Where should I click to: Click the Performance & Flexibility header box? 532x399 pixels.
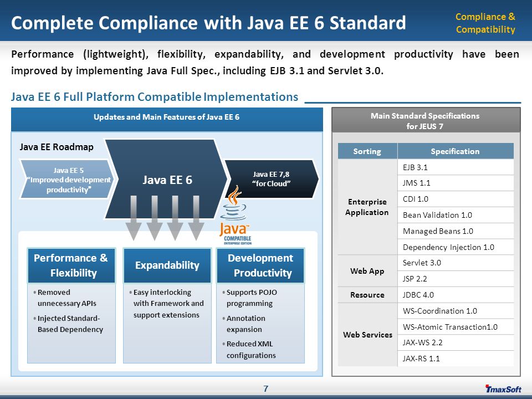click(71, 265)
